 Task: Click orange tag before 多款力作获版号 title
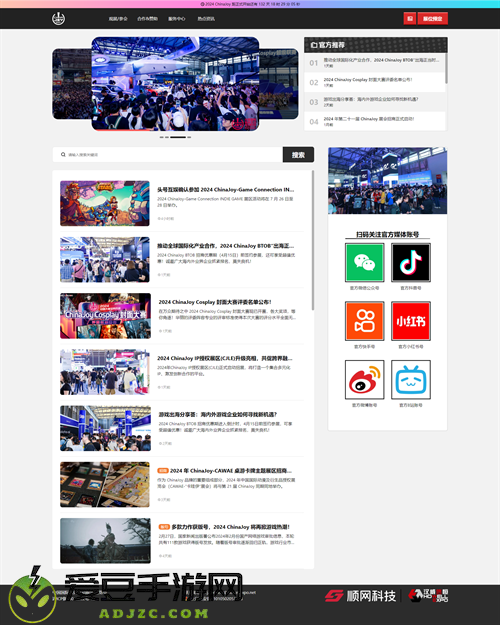click(x=164, y=527)
